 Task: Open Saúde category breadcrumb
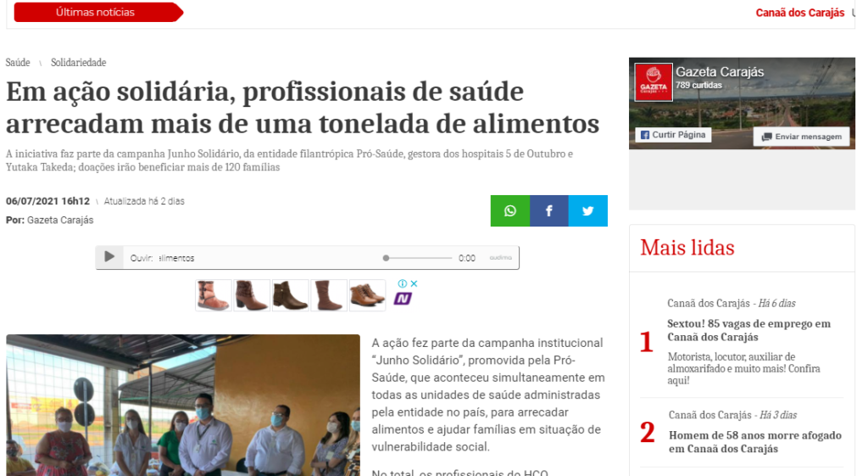tap(18, 63)
